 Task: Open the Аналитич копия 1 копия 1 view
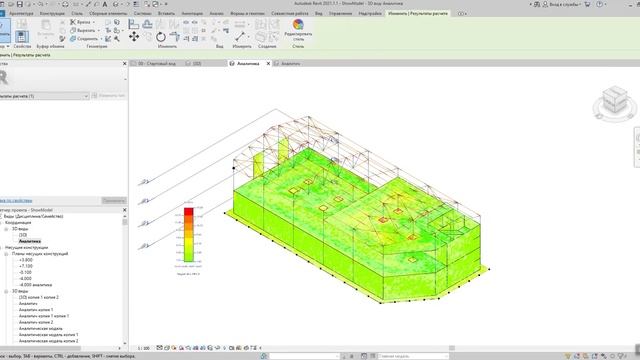click(44, 316)
